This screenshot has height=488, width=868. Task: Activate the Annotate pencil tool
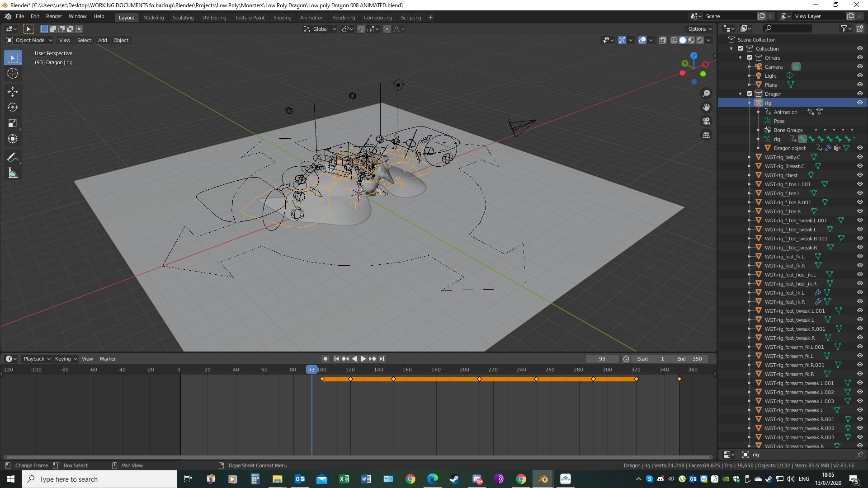click(13, 158)
